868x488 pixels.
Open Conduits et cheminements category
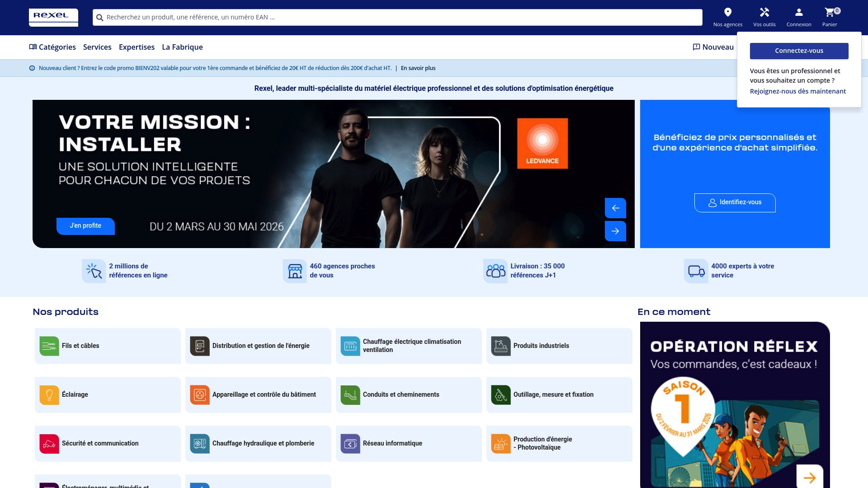coord(409,395)
